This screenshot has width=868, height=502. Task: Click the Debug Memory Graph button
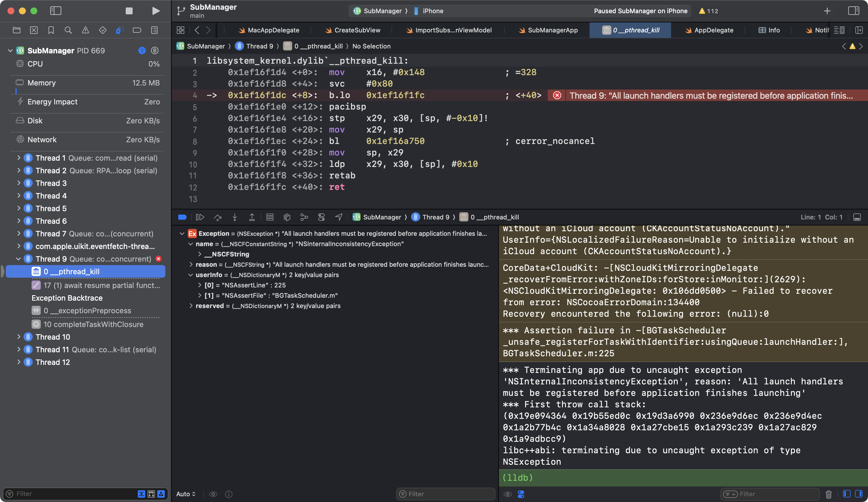pyautogui.click(x=304, y=217)
